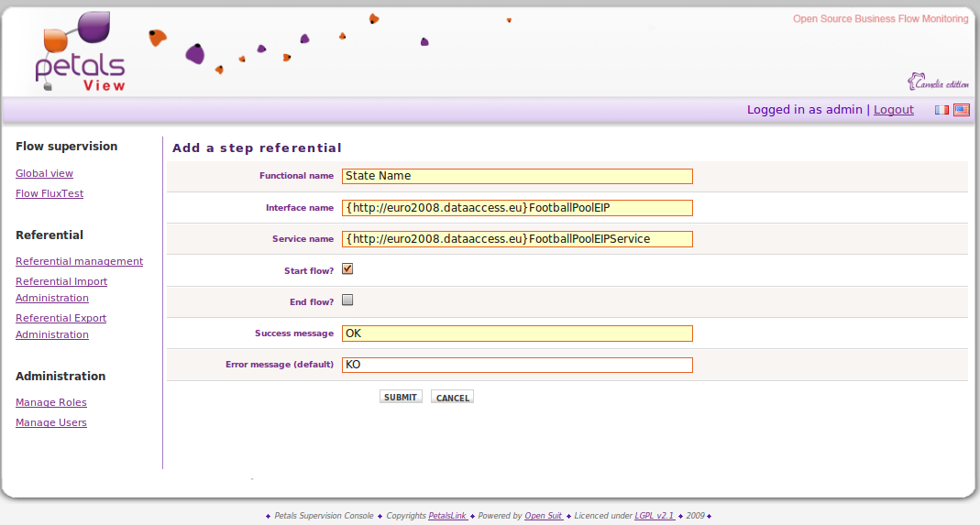The image size is (980, 525).
Task: Focus the Functional name field
Action: [517, 176]
